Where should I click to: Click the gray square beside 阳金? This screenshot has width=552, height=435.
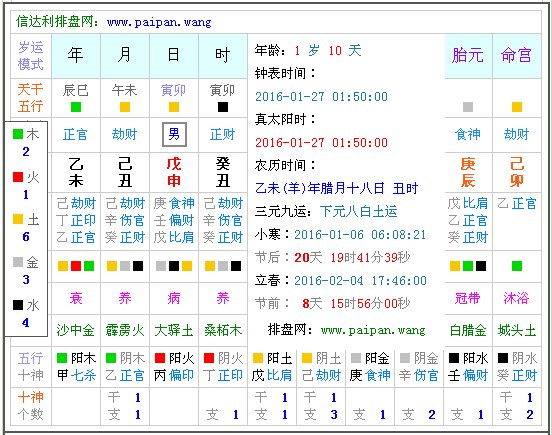(356, 358)
